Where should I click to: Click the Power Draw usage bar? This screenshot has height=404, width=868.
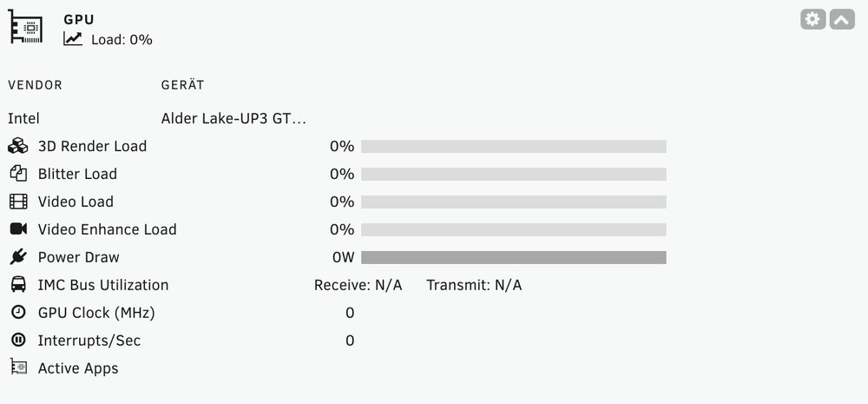514,257
